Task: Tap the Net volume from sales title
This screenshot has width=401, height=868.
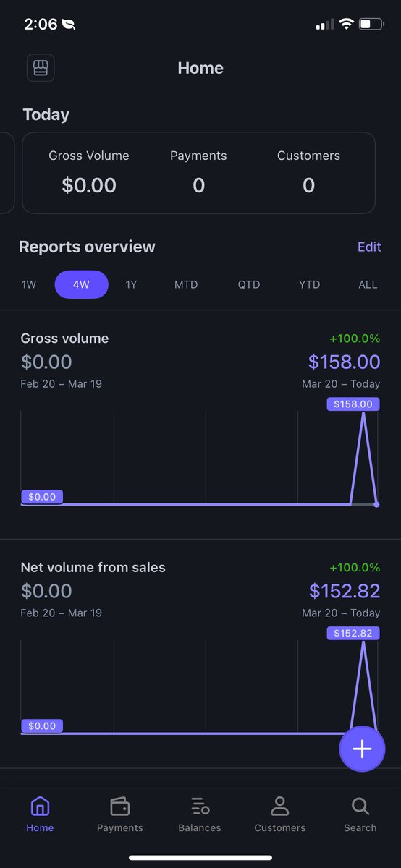Action: click(93, 568)
